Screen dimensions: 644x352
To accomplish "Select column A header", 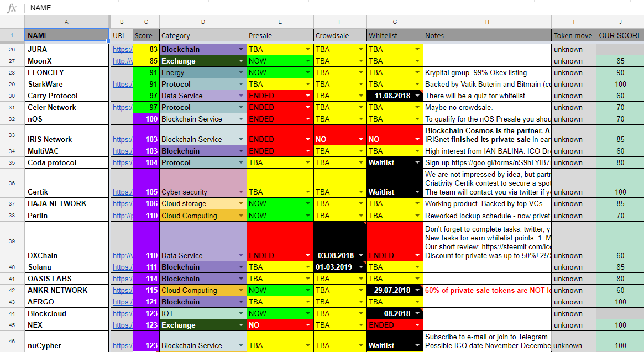I will point(66,22).
